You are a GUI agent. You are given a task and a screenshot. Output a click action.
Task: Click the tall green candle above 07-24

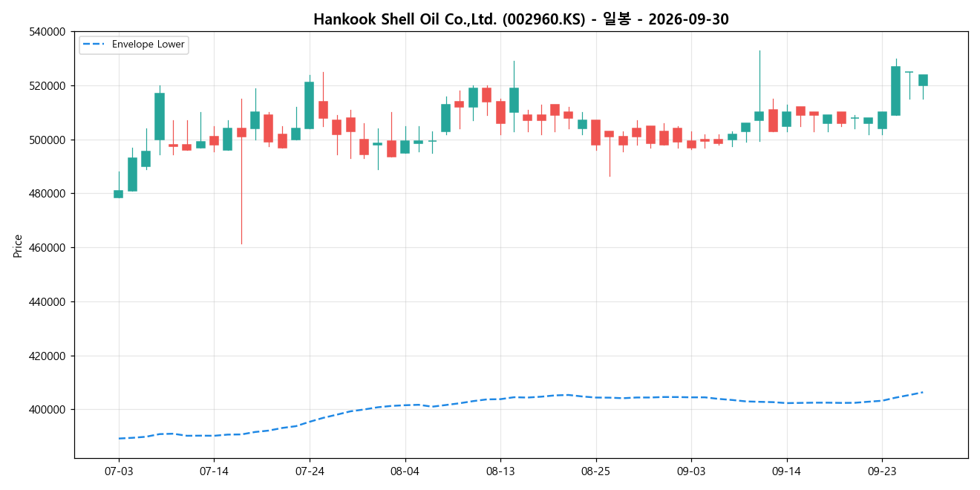point(310,105)
